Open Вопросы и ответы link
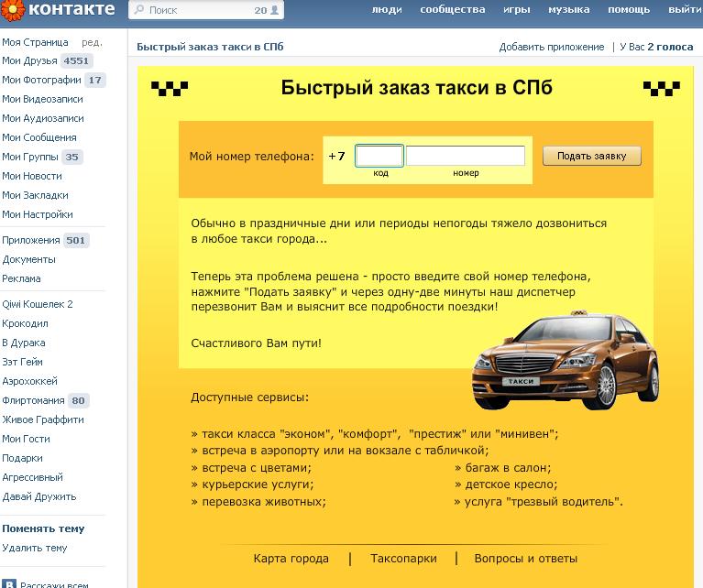This screenshot has width=703, height=588. click(x=526, y=559)
